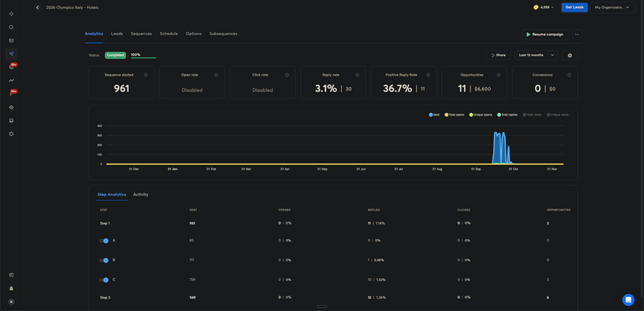Click the gold credits coin icon

coord(536,8)
